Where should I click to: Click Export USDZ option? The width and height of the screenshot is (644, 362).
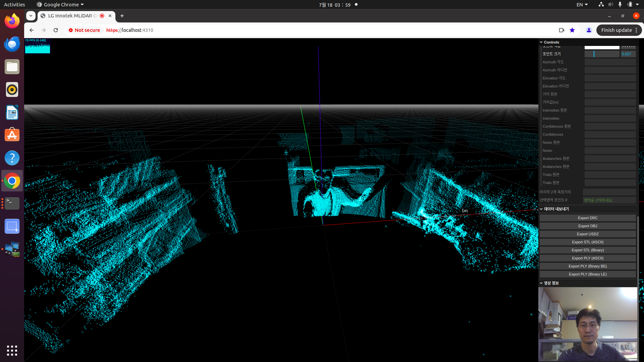click(x=587, y=234)
